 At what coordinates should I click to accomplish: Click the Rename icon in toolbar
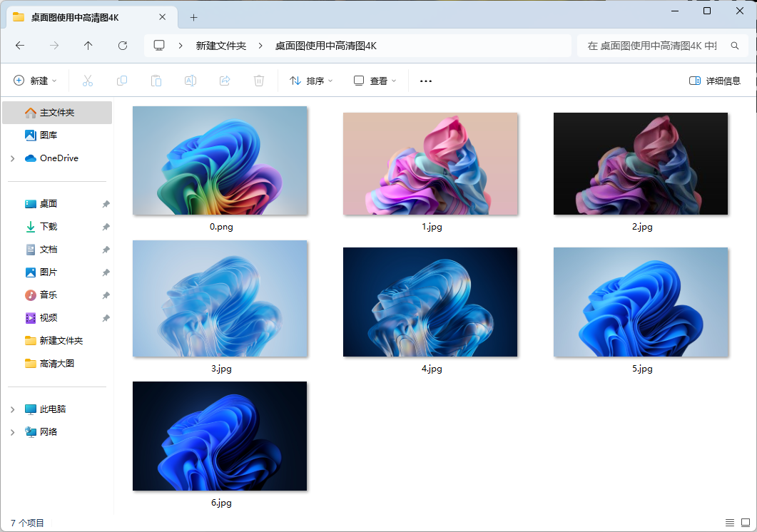(190, 81)
